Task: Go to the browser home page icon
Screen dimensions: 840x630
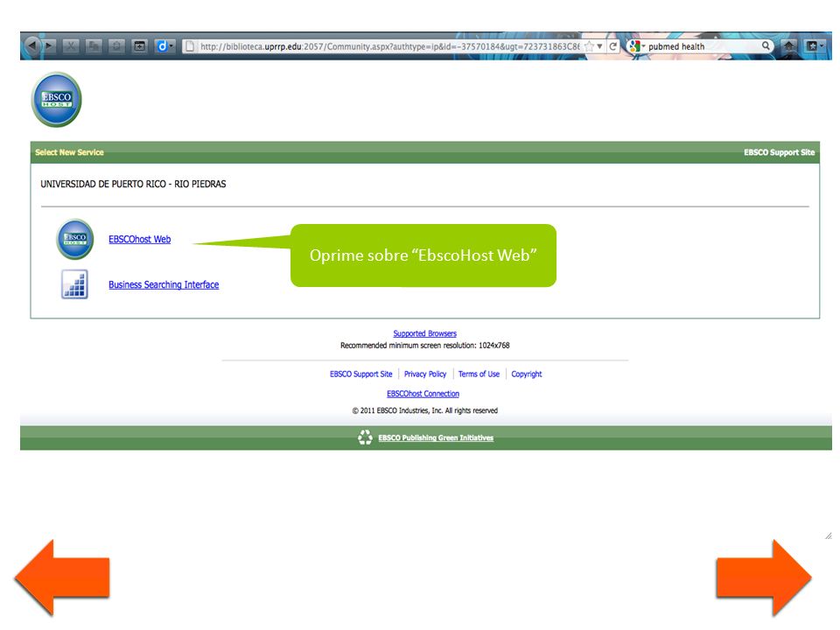Action: [x=789, y=46]
